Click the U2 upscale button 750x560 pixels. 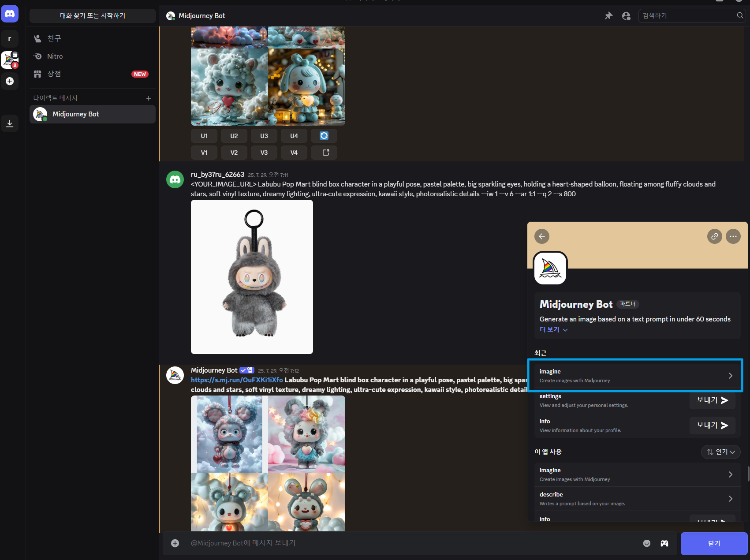pos(234,136)
